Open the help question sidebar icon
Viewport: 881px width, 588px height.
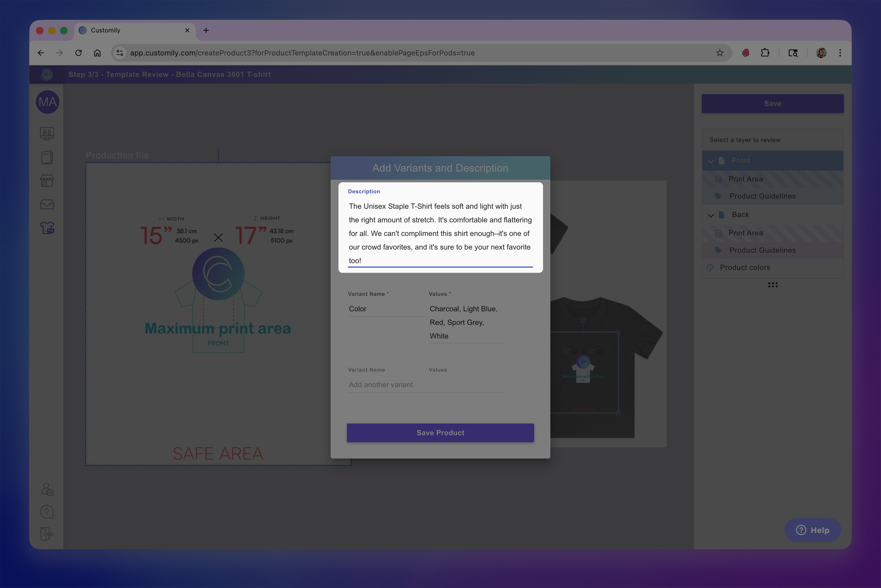(x=47, y=512)
